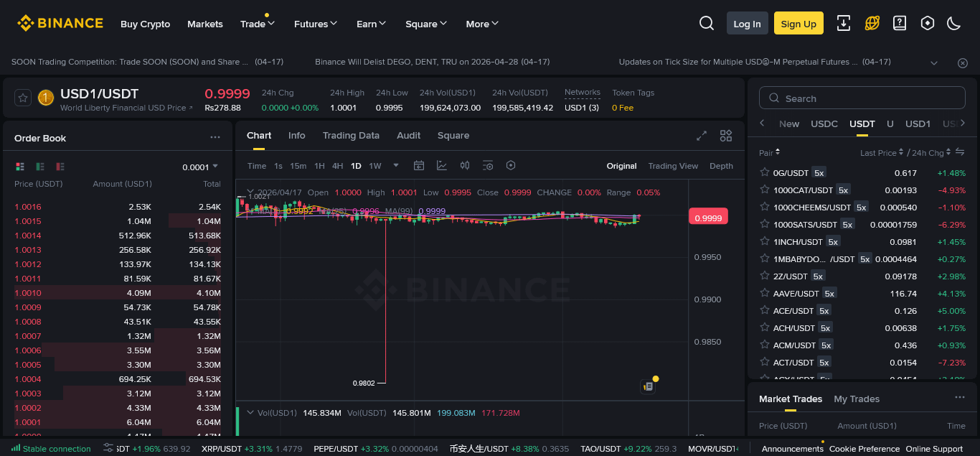
Task: Open the candlestick chart style icon
Action: coord(465,166)
